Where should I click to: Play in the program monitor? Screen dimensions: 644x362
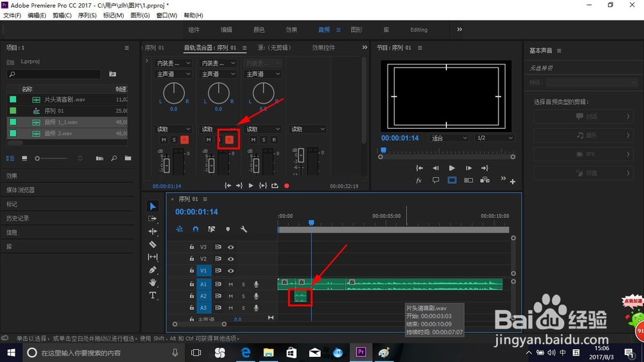452,167
